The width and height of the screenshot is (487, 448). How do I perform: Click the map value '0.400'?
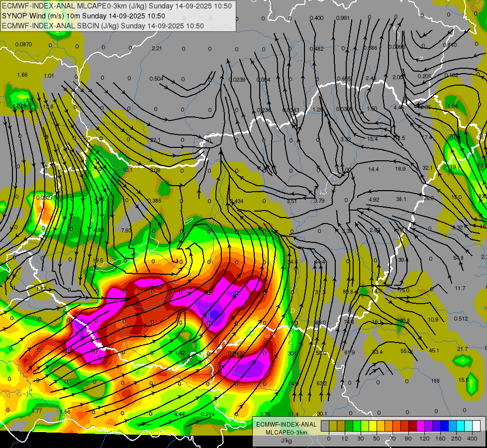click(316, 18)
